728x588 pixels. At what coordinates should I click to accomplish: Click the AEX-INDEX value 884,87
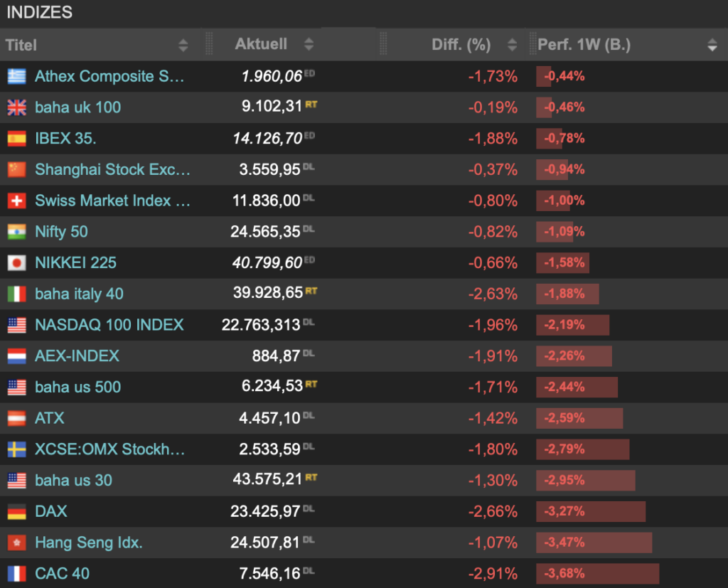[277, 356]
